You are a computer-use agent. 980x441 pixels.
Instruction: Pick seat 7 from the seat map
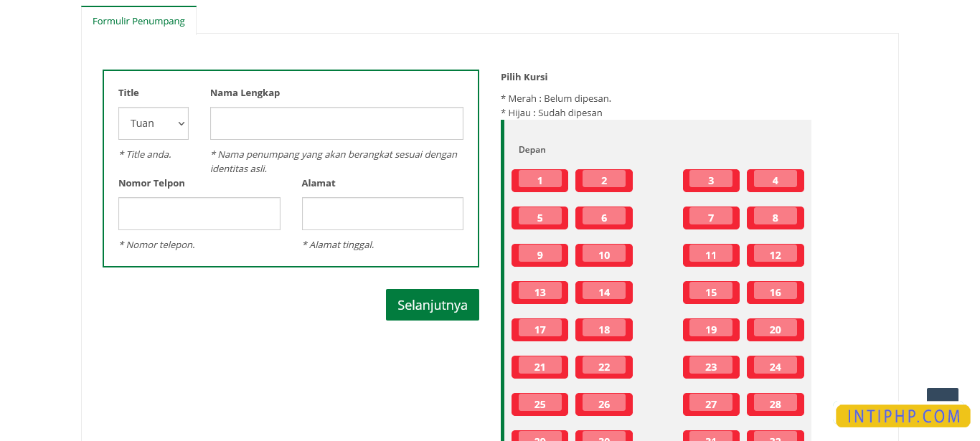pyautogui.click(x=711, y=217)
